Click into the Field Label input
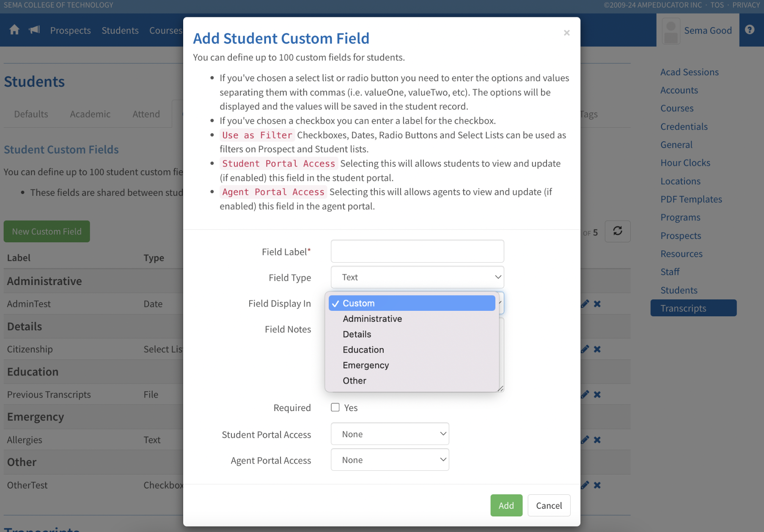 417,252
